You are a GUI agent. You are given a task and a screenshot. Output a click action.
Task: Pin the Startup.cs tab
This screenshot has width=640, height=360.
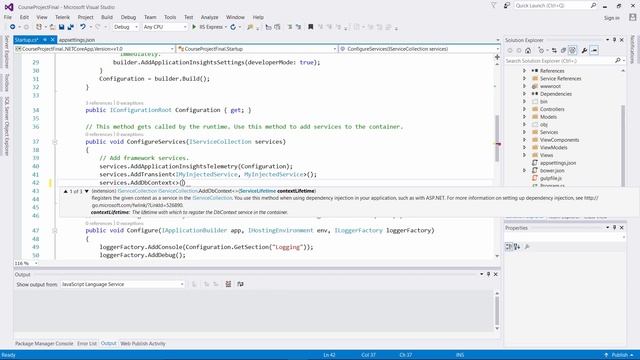coord(45,40)
